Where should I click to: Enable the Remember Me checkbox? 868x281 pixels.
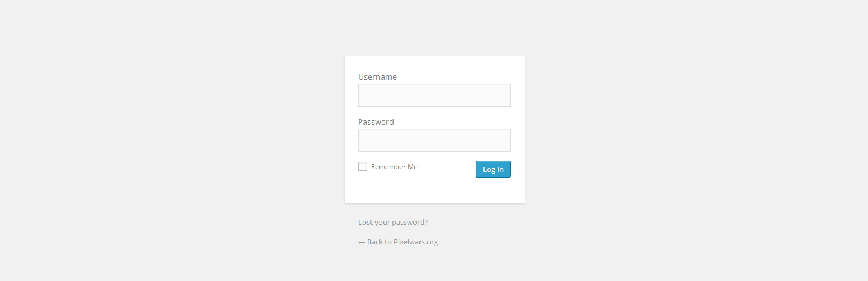tap(363, 166)
